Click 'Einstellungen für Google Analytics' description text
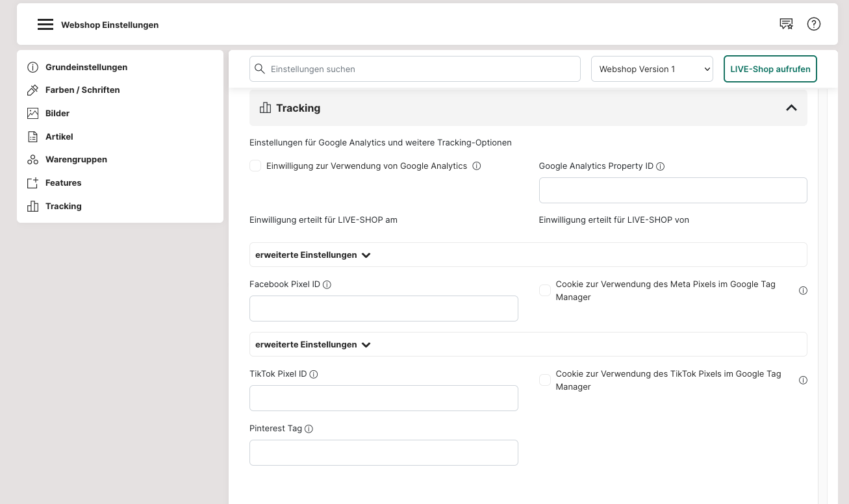Image resolution: width=849 pixels, height=504 pixels. pyautogui.click(x=381, y=142)
